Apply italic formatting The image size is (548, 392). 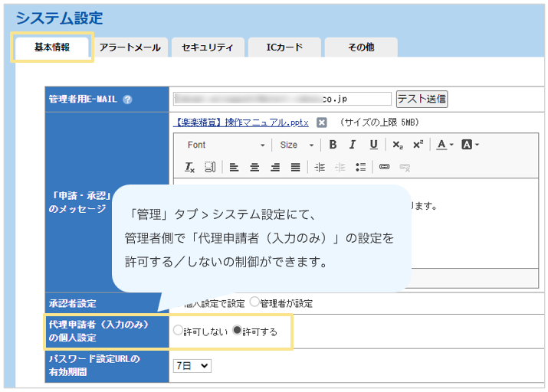click(x=353, y=145)
